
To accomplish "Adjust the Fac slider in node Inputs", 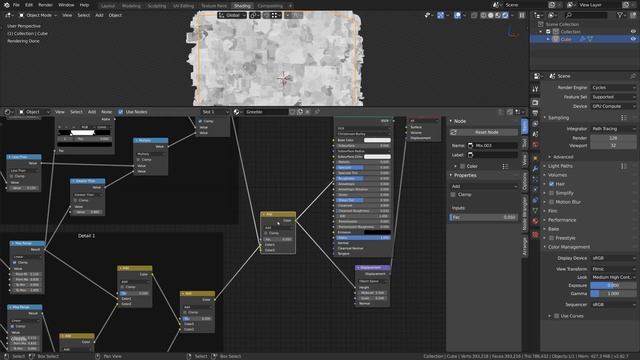I will tap(484, 217).
